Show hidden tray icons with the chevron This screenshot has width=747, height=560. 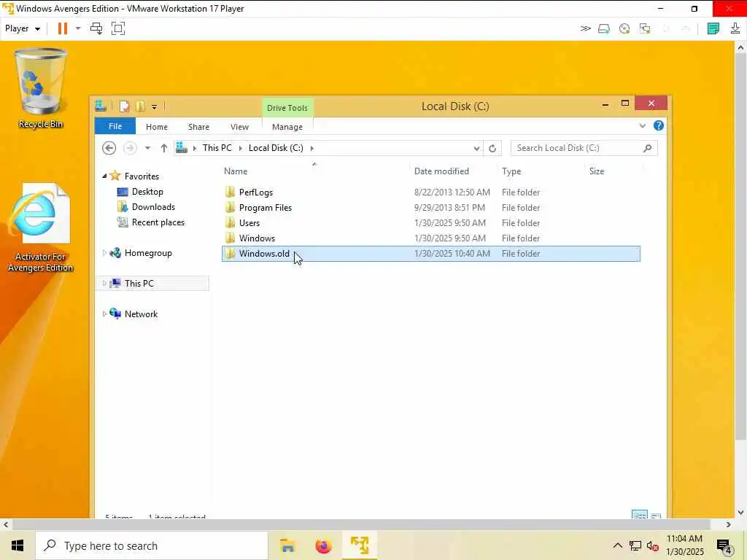[x=617, y=545]
